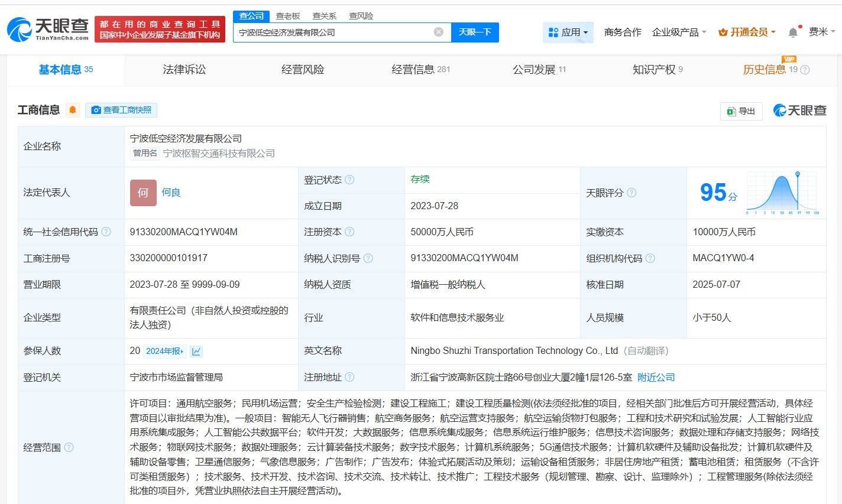Open help icon next to 组织机构代码
The image size is (842, 504).
(x=650, y=258)
